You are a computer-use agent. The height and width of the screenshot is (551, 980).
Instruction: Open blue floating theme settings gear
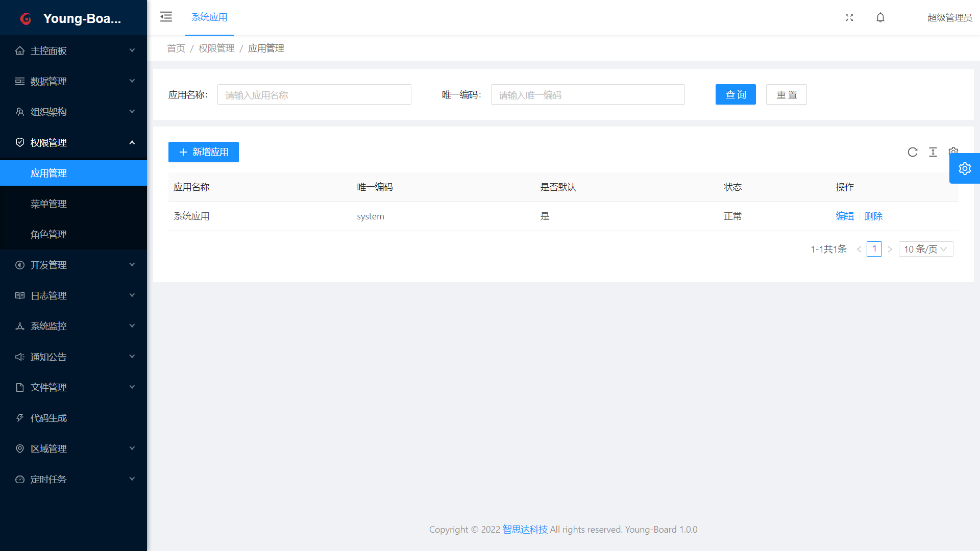click(x=964, y=168)
